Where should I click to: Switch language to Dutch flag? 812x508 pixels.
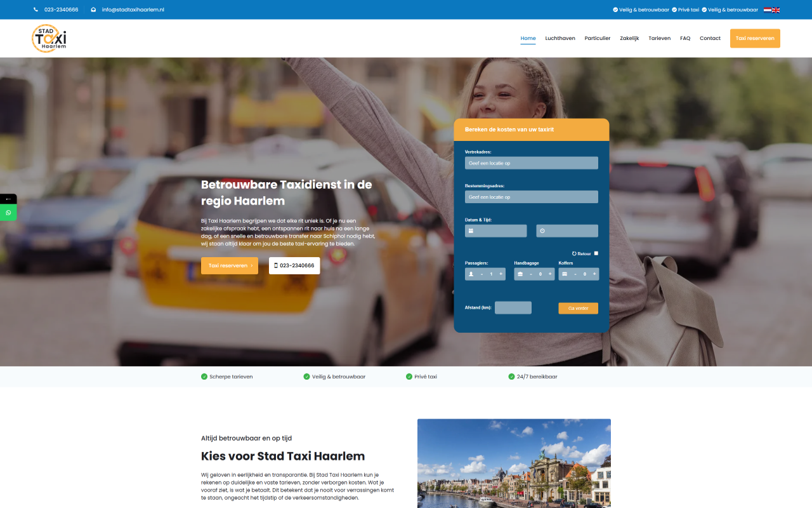click(768, 10)
